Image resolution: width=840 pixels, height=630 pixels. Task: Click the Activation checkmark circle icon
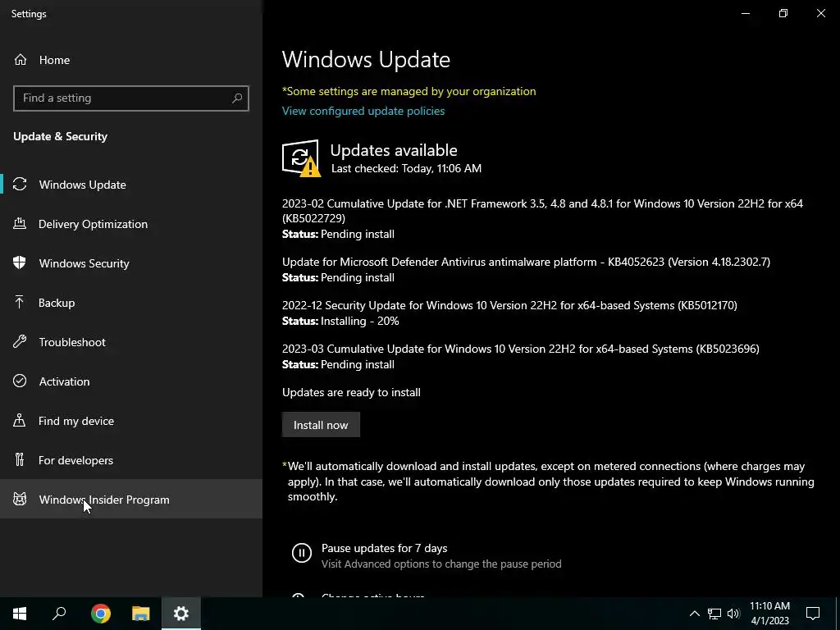click(x=20, y=381)
